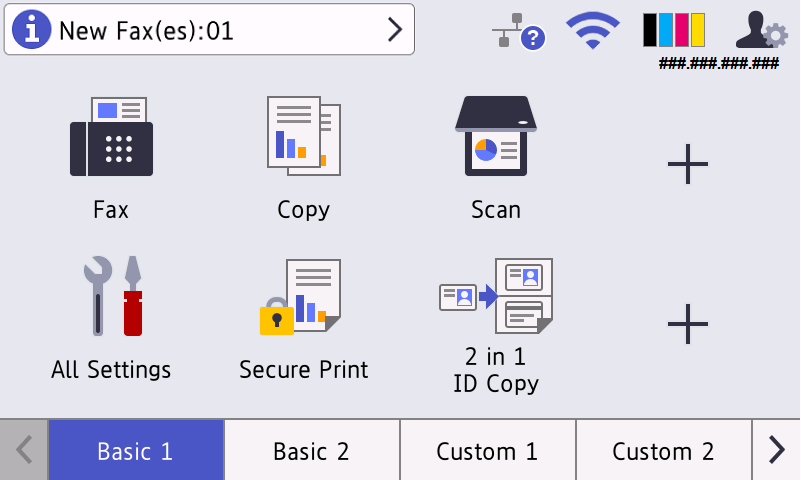801x480 pixels.
Task: Show more tabs with the right arrow
Action: click(x=777, y=451)
